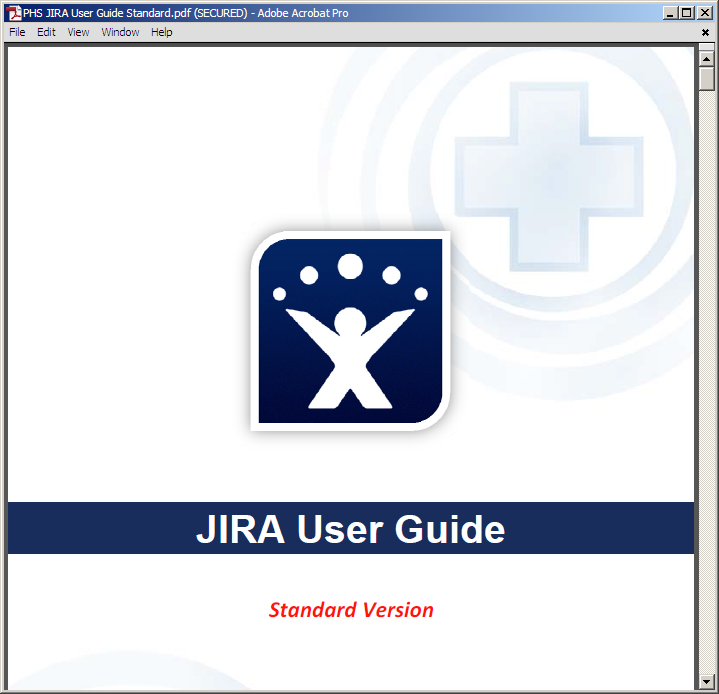Image resolution: width=719 pixels, height=694 pixels.
Task: Click the small splitter above scroll up arrow
Action: click(x=706, y=46)
